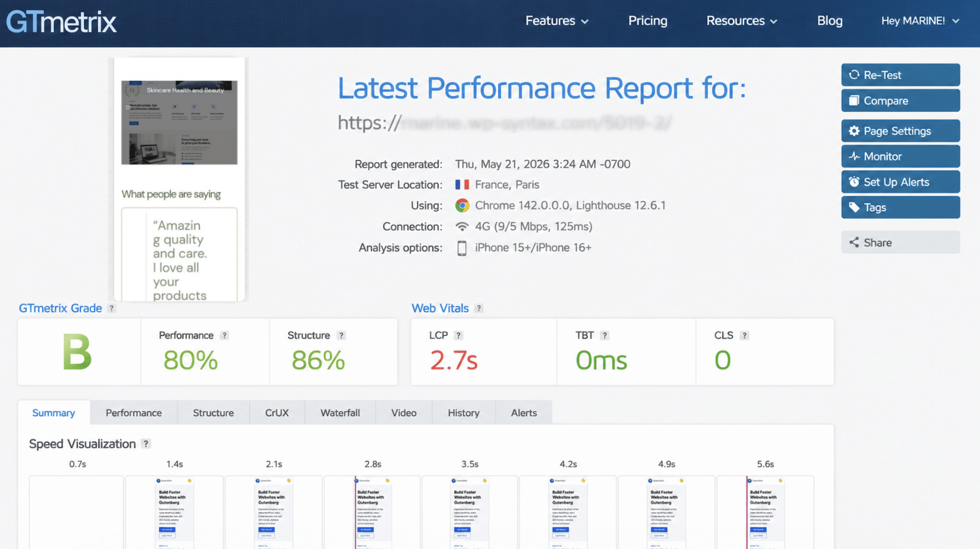The height and width of the screenshot is (549, 980).
Task: Open the Video tab
Action: (404, 413)
